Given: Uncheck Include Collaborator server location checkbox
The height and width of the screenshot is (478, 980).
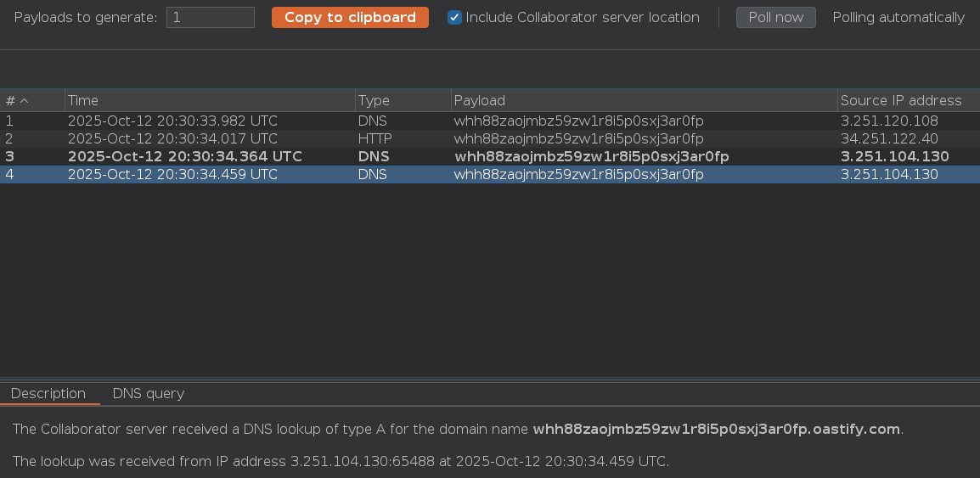Looking at the screenshot, I should (x=455, y=18).
